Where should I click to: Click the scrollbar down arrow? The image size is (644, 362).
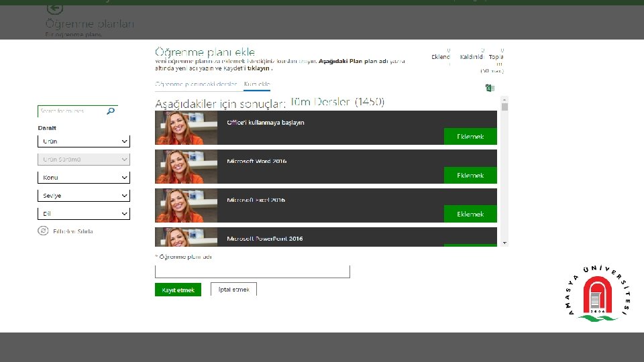pyautogui.click(x=504, y=243)
